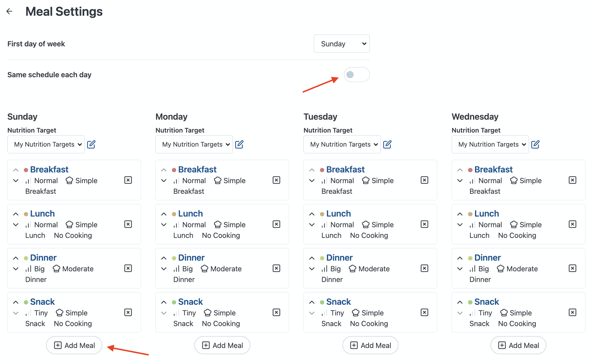Expand Tuesday's Nutrition Target dropdown
The width and height of the screenshot is (595, 364).
pyautogui.click(x=342, y=144)
